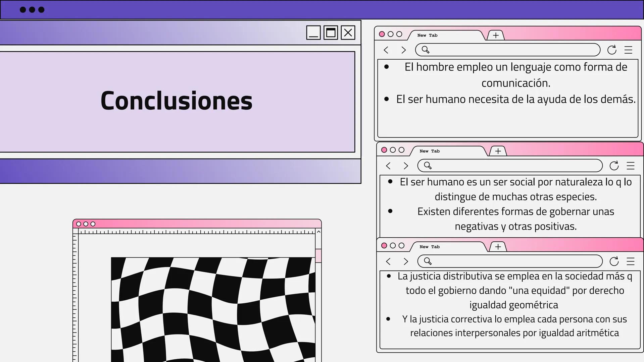Click the down arrow on the checkered window scrollbar
644x362 pixels.
[318, 231]
